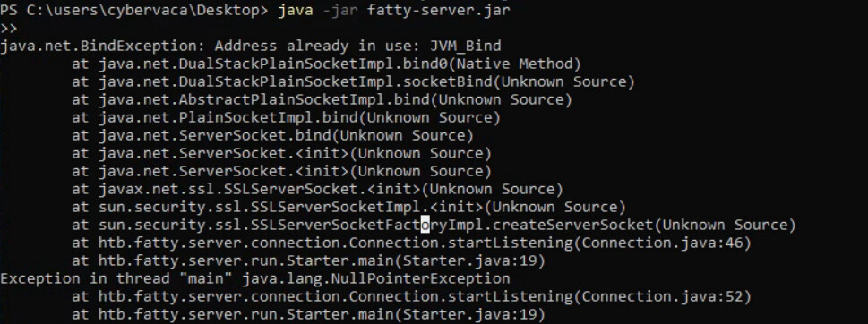Image resolution: width=868 pixels, height=324 pixels.
Task: Click the '>>' continuation prompt
Action: [9, 29]
